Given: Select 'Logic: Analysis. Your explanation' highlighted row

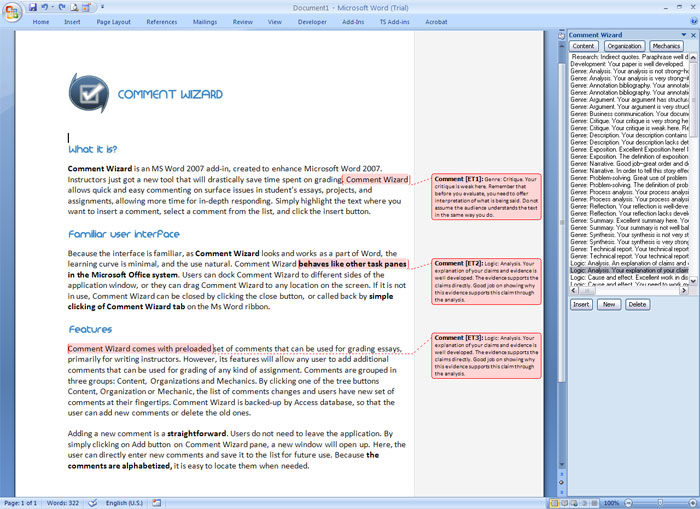Looking at the screenshot, I should point(629,270).
